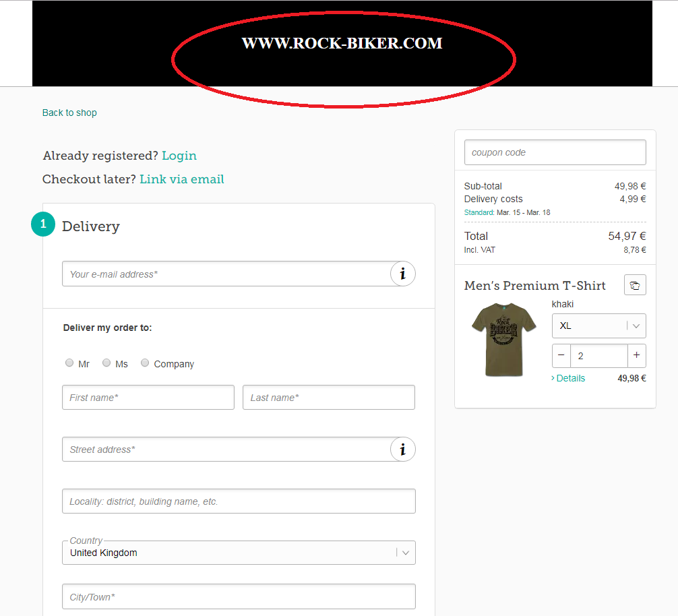This screenshot has width=678, height=616.
Task: Select the Mr radio button
Action: point(69,363)
